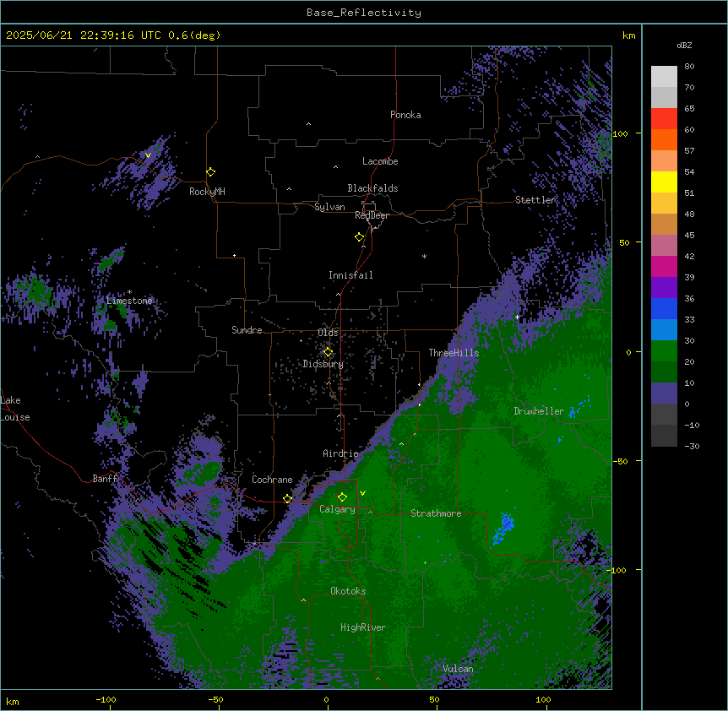Click the white 80 dBZ legend swatch
Image resolution: width=728 pixels, height=711 pixels.
pos(664,76)
